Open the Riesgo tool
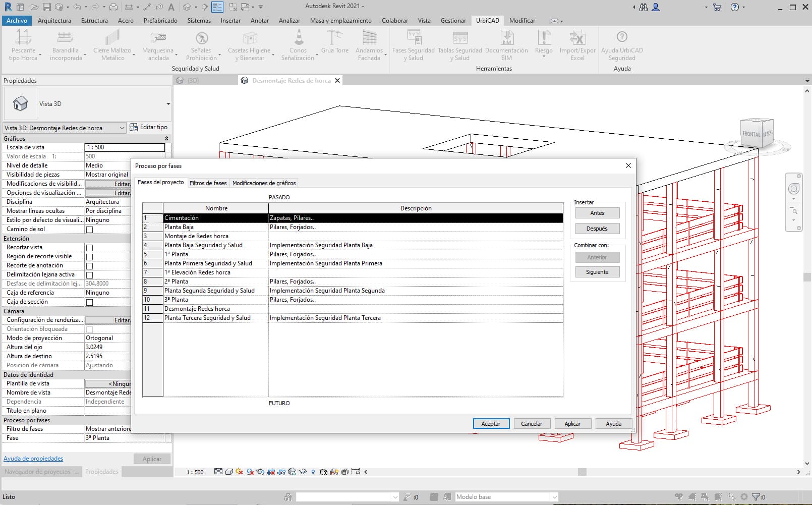812x505 pixels. click(x=544, y=42)
